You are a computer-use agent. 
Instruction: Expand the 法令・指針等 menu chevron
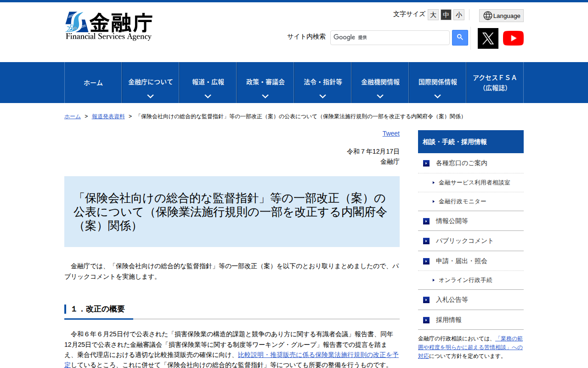(x=322, y=96)
